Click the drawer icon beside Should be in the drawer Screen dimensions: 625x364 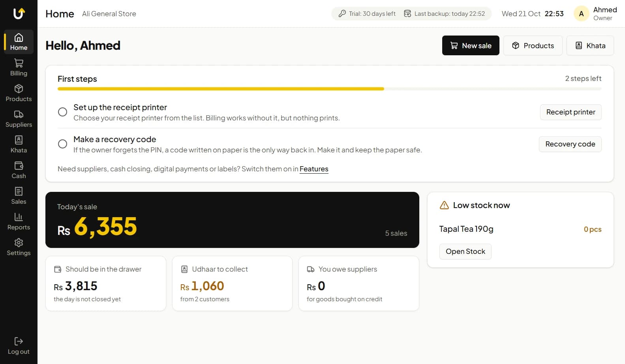[58, 269]
